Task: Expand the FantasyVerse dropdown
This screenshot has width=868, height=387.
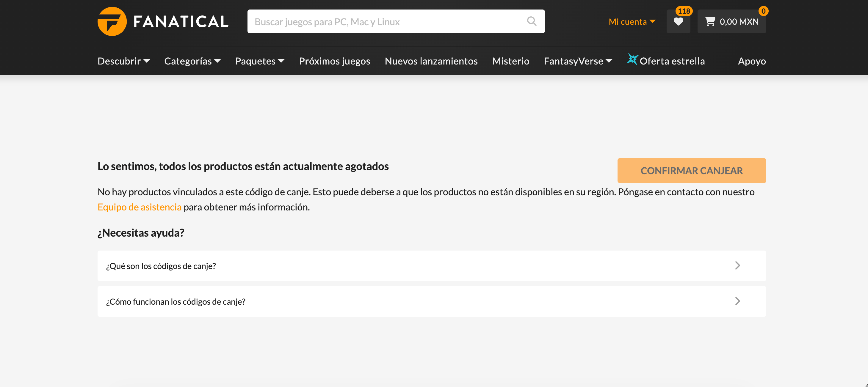Action: click(578, 61)
